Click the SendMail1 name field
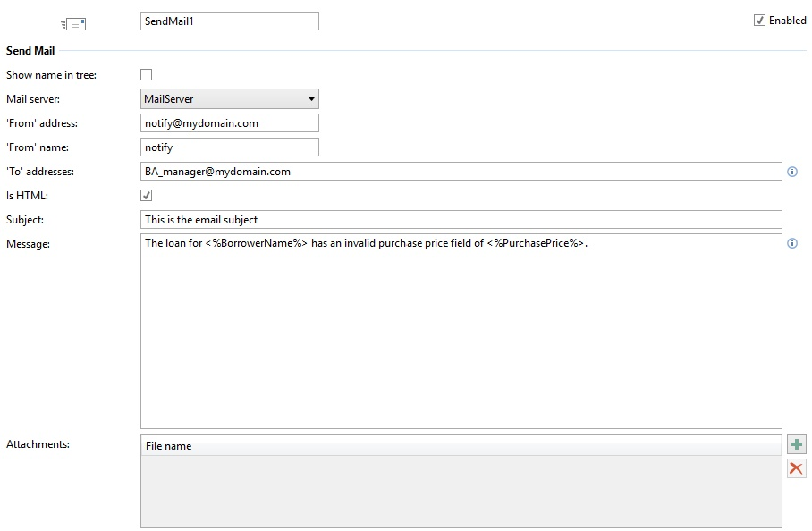Viewport: 812px width, 531px height. (229, 21)
